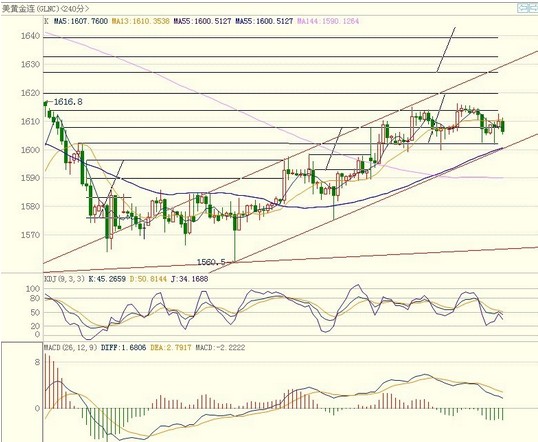Select the MA13:1610.3538 indicator label
The image size is (538, 442).
141,21
